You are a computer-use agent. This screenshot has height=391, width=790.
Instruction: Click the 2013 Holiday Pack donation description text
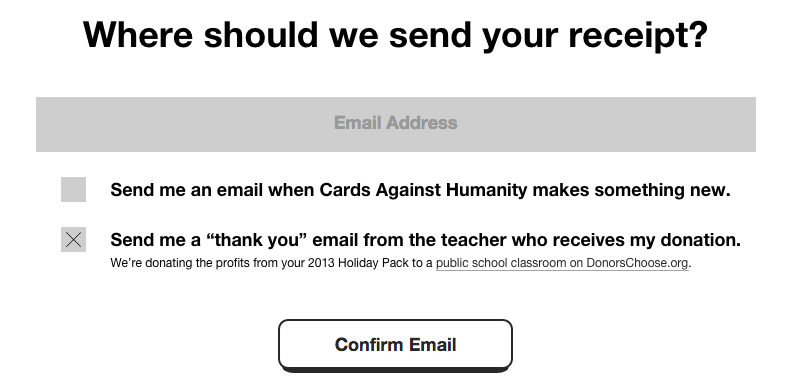click(x=401, y=263)
